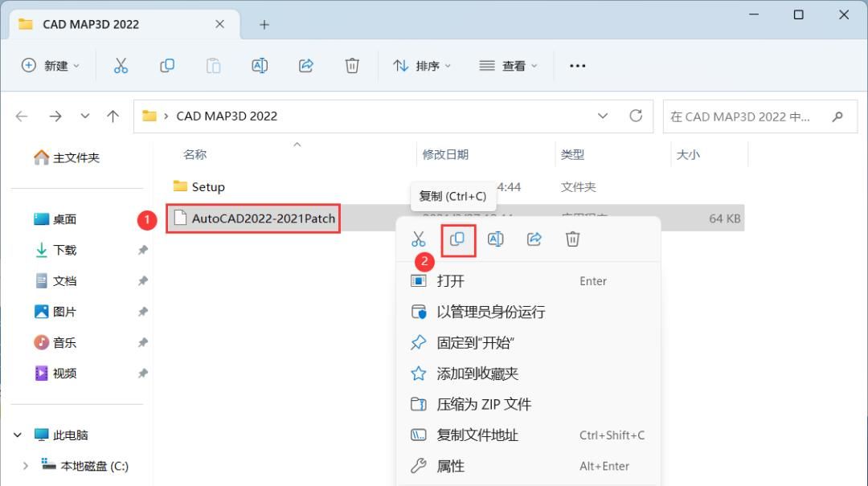
Task: Click the Delete icon on the toolbar
Action: click(352, 65)
